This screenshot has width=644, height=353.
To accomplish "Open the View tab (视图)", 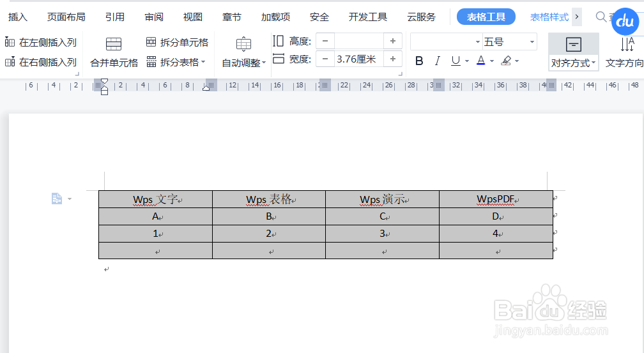I will [193, 17].
